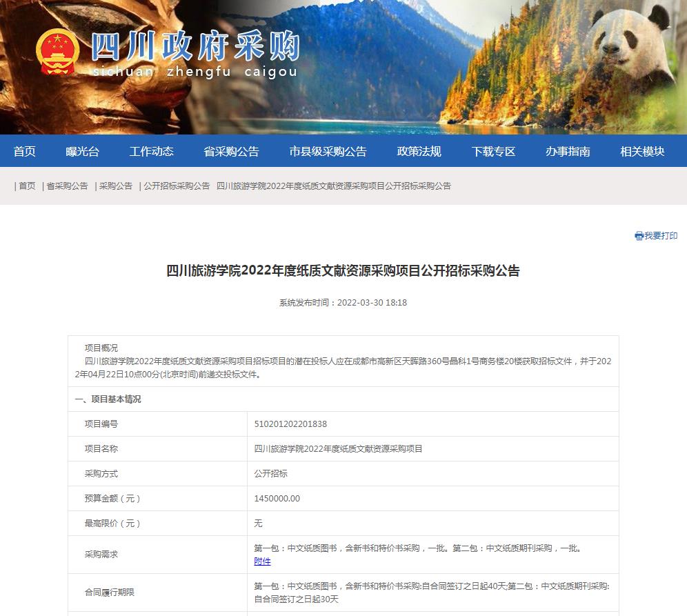The height and width of the screenshot is (616, 687).
Task: Click the 首页 breadcrumb link
Action: click(27, 186)
